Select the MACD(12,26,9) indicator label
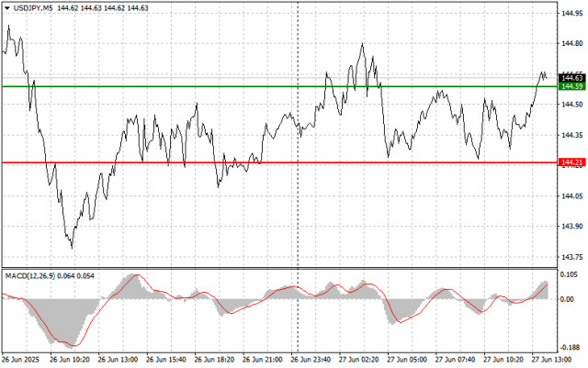 (x=30, y=276)
